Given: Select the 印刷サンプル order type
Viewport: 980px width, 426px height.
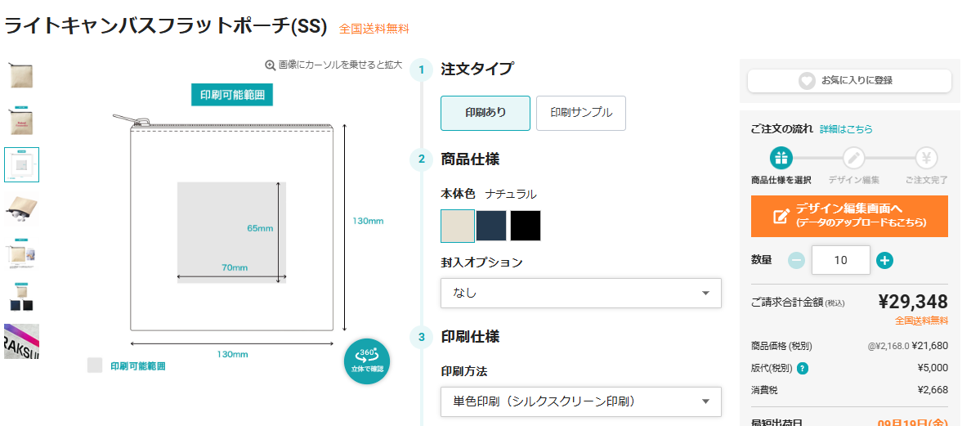Looking at the screenshot, I should (581, 113).
